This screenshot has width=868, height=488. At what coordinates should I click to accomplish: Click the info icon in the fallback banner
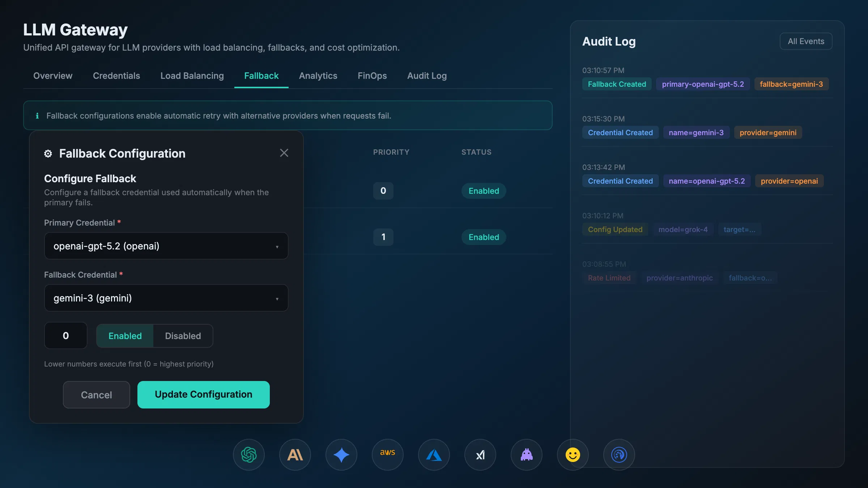coord(37,116)
